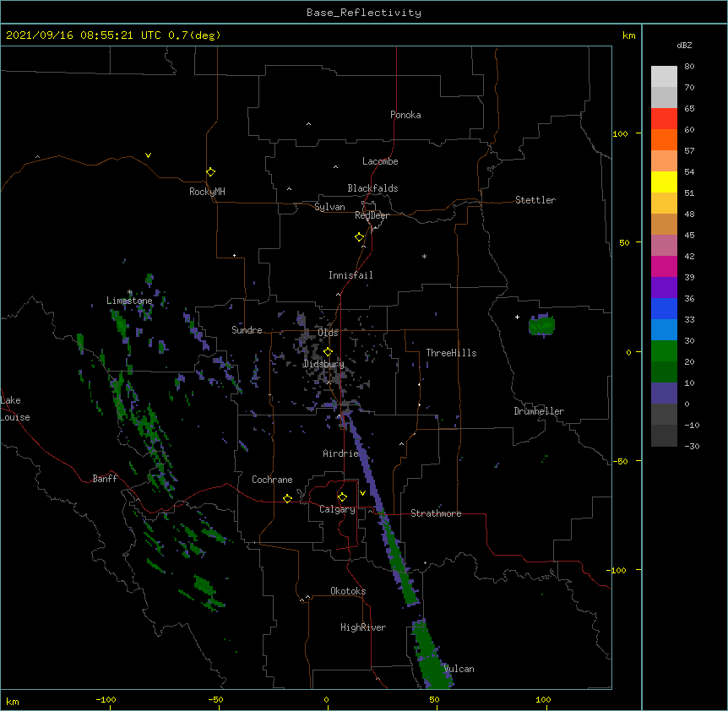Select the Sylvan label
Screen dimensions: 728x711
coord(329,207)
